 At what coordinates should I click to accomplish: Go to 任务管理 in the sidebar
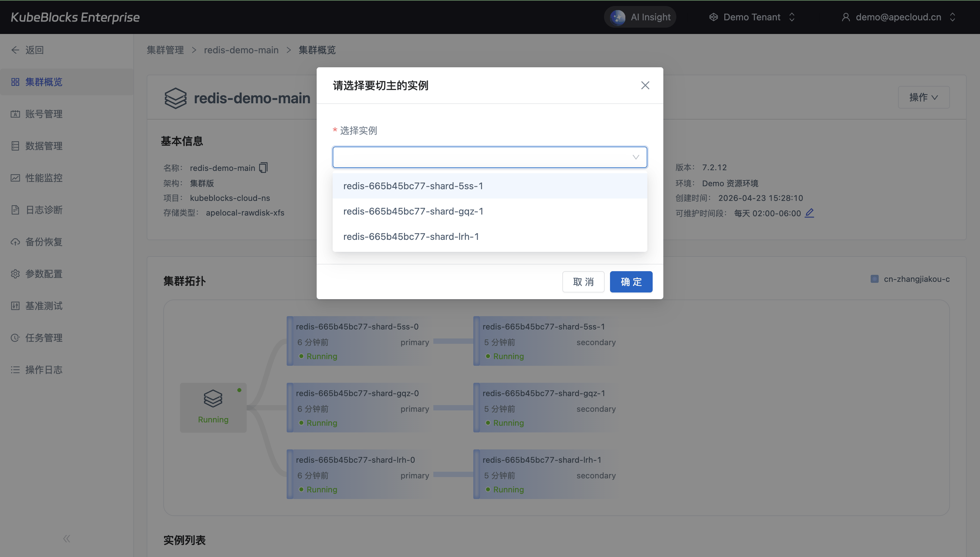44,338
